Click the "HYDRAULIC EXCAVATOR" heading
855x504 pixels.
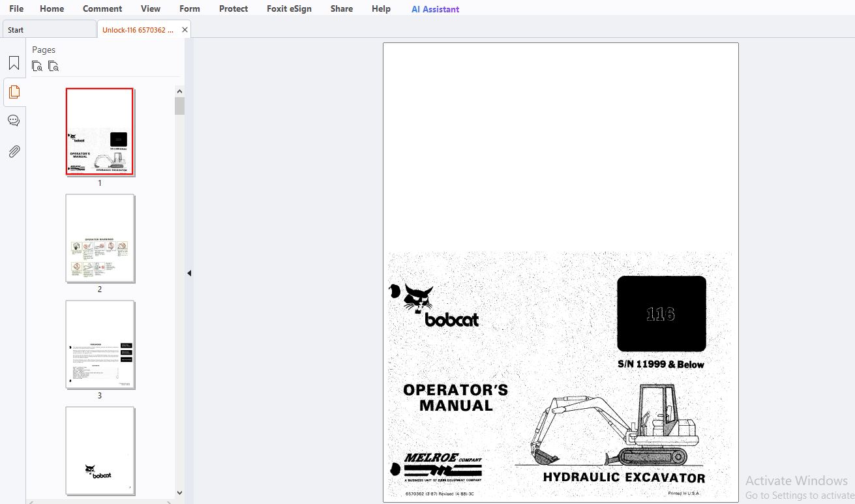click(x=624, y=477)
